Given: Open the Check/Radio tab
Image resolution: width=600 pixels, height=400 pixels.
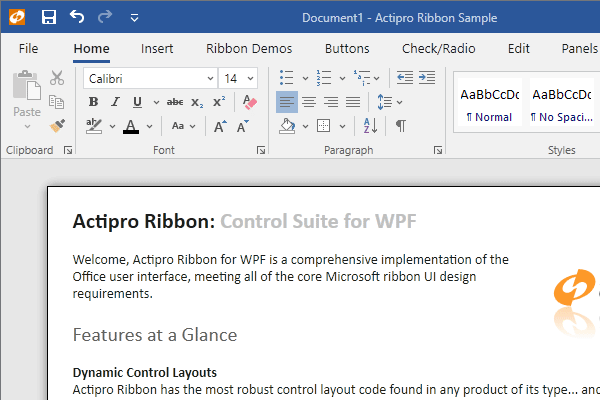Looking at the screenshot, I should coord(439,49).
